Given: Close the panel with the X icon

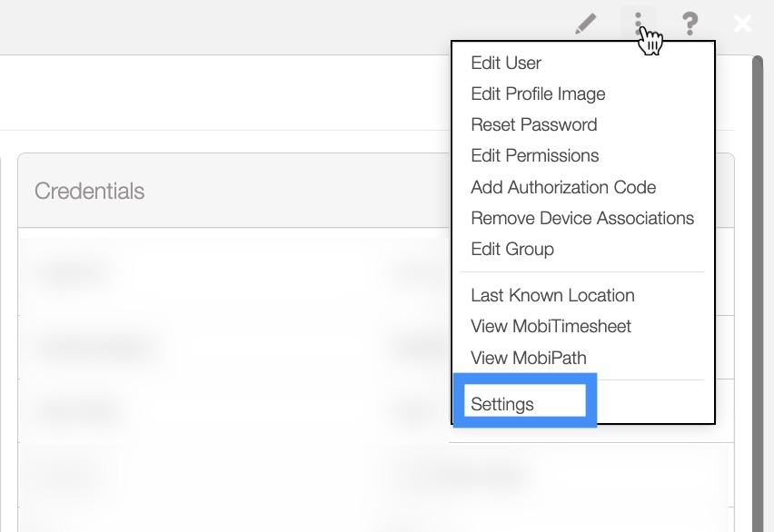Looking at the screenshot, I should (743, 24).
